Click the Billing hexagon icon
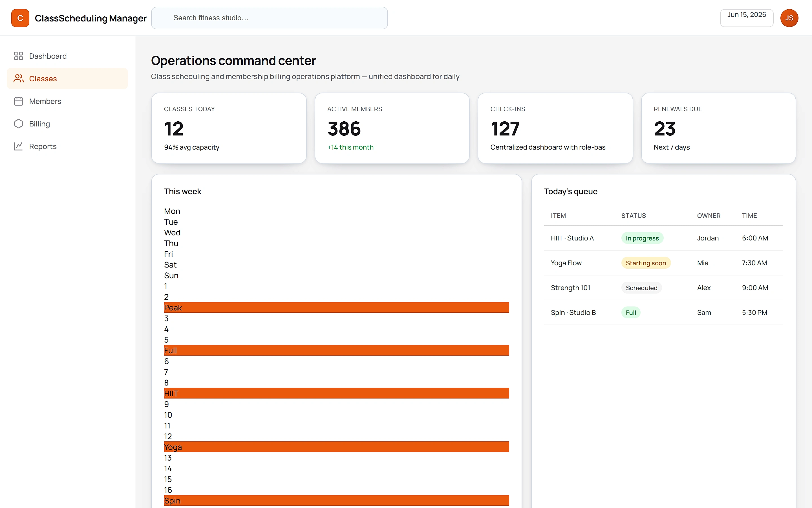Image resolution: width=812 pixels, height=508 pixels. click(18, 124)
